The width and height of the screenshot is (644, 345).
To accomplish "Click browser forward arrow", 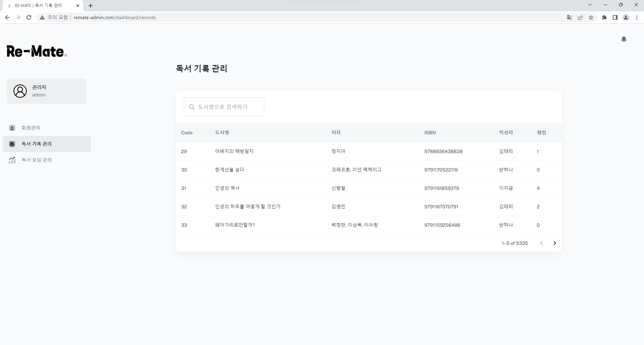I will coord(18,17).
